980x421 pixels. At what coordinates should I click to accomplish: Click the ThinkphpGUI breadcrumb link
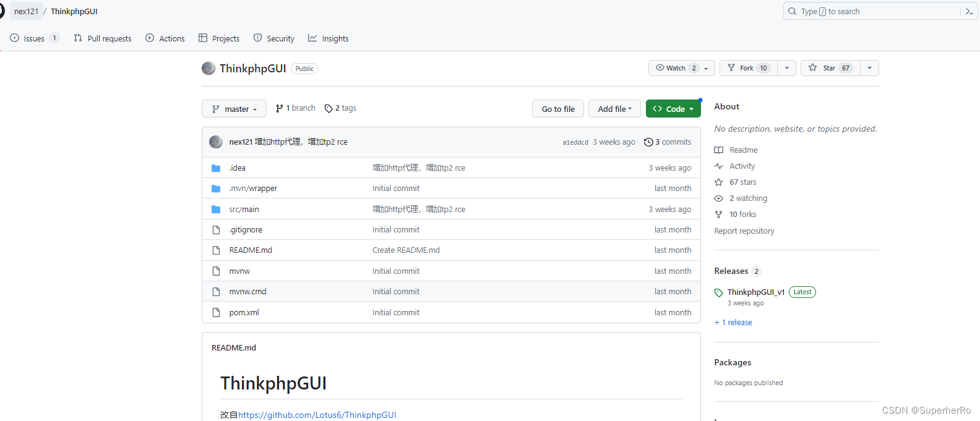pyautogui.click(x=74, y=11)
